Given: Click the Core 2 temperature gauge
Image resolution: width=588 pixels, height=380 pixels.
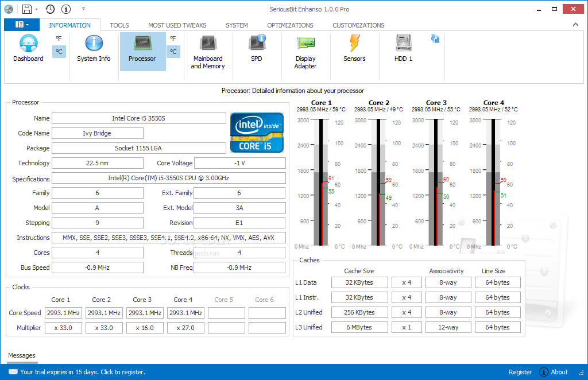Looking at the screenshot, I should pyautogui.click(x=378, y=183).
